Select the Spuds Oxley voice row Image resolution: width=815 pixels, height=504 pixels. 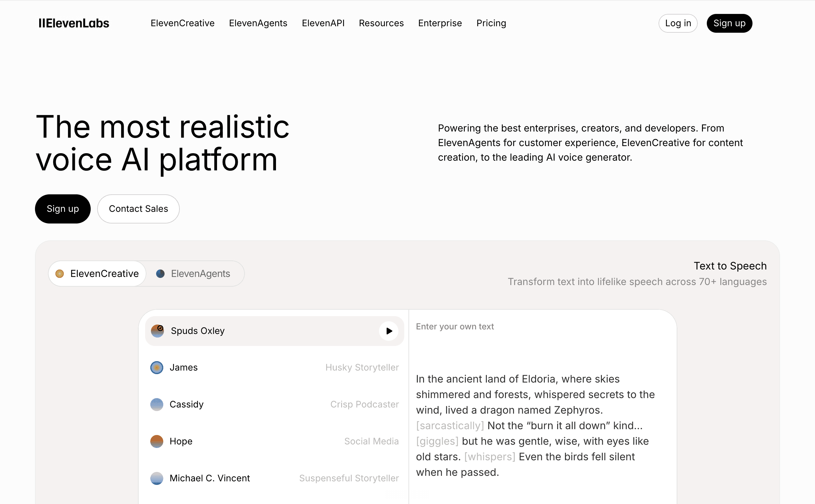(x=275, y=331)
